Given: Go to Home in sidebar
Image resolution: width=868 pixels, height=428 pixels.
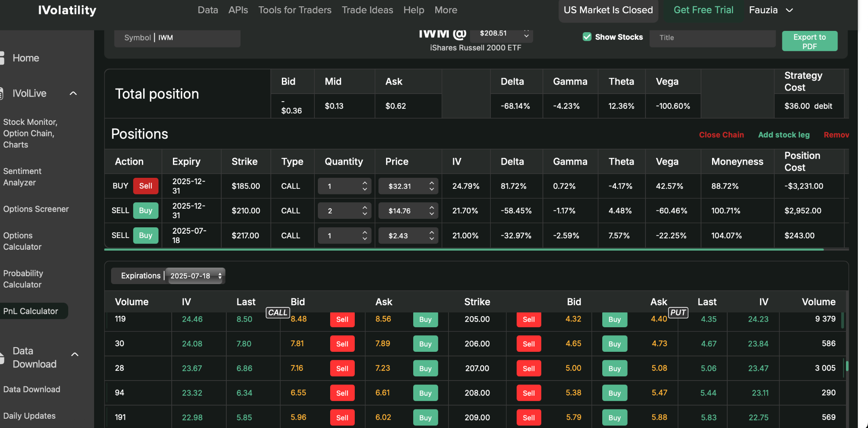Looking at the screenshot, I should tap(25, 58).
